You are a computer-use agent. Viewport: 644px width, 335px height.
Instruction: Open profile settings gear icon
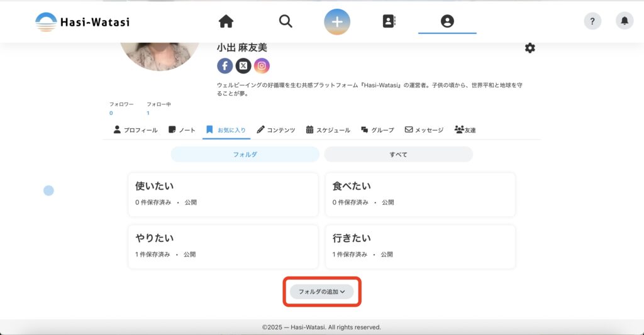(x=530, y=48)
